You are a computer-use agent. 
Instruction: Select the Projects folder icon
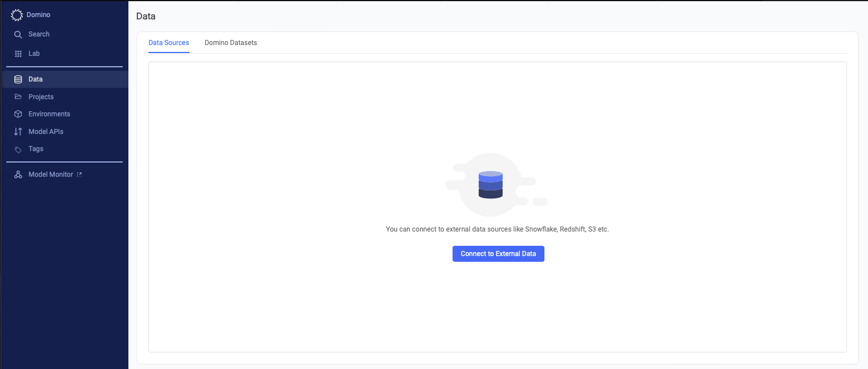(x=18, y=96)
